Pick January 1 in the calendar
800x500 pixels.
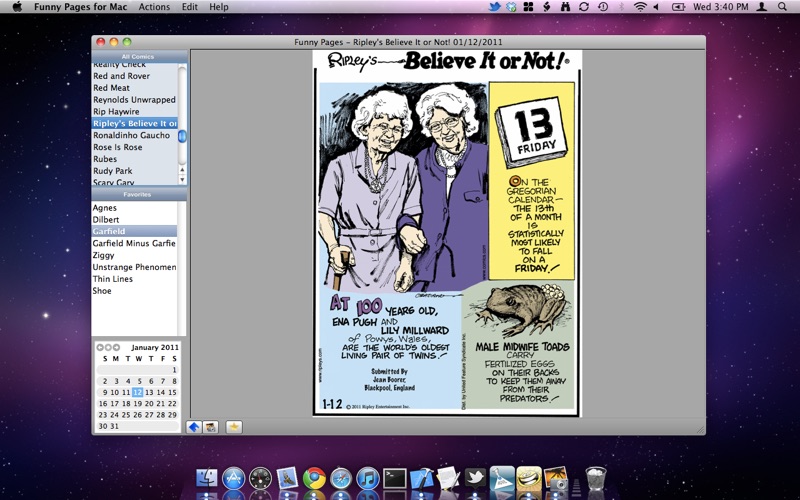174,370
